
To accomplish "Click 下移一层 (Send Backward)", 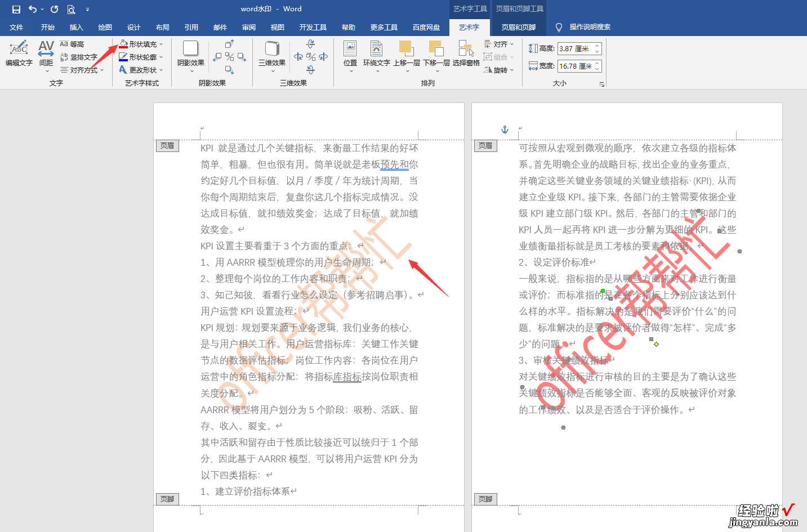I will pos(436,53).
